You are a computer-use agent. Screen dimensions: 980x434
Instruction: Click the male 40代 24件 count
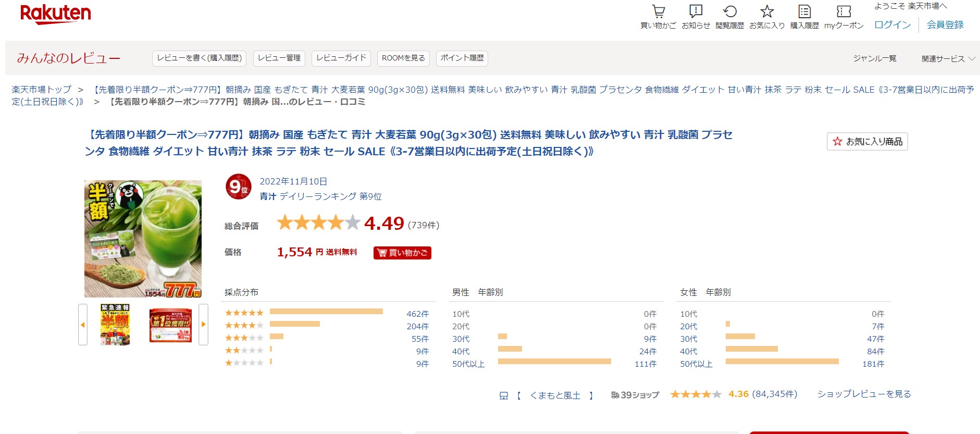(648, 351)
